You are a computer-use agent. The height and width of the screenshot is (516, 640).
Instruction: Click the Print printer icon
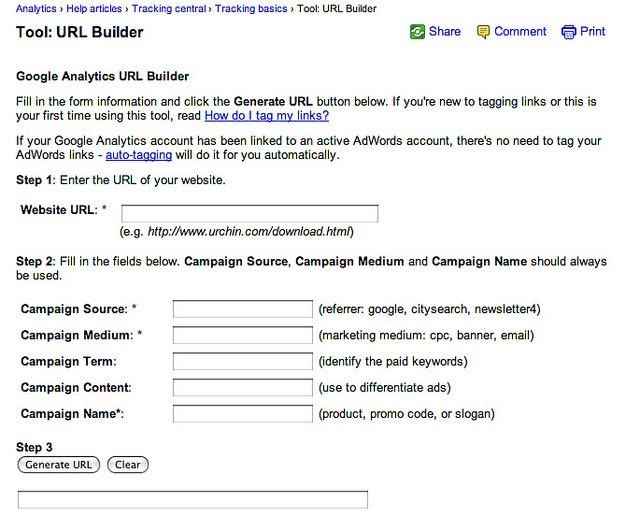click(x=569, y=32)
